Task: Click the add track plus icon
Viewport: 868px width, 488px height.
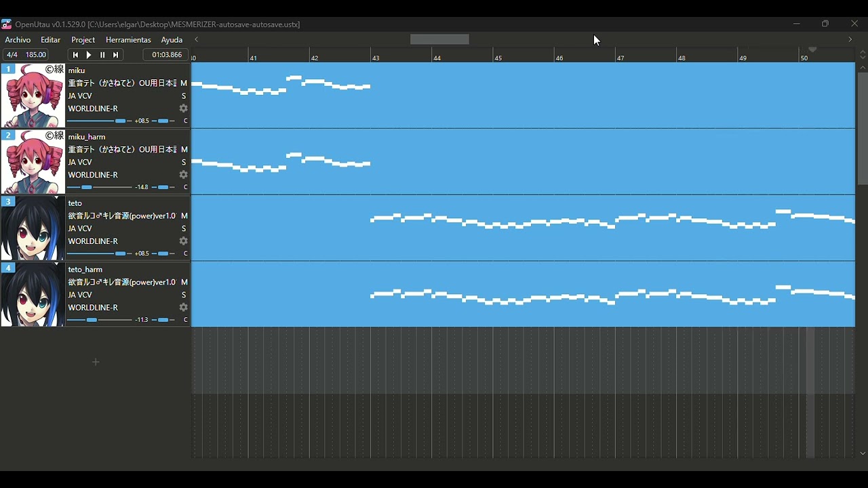Action: 96,363
